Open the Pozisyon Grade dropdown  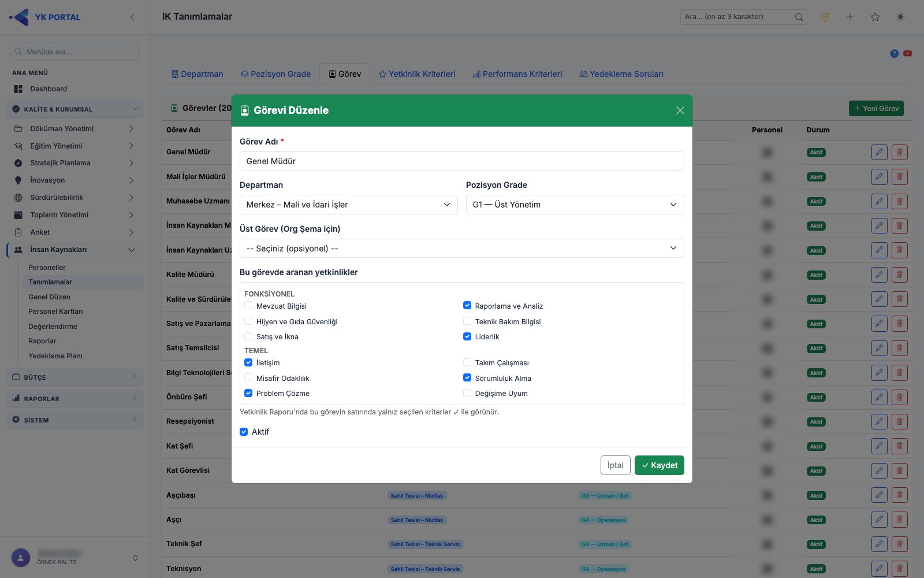[x=575, y=205]
